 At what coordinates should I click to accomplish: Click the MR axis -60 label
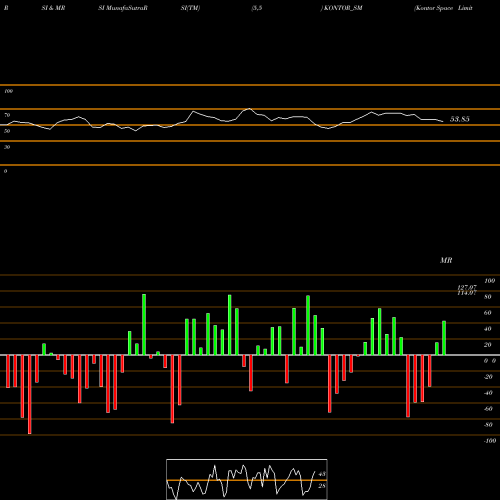point(488,409)
